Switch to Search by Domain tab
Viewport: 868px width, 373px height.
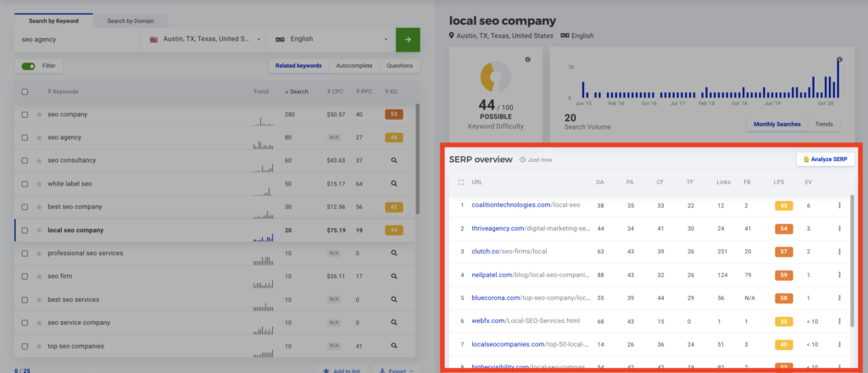[x=131, y=21]
